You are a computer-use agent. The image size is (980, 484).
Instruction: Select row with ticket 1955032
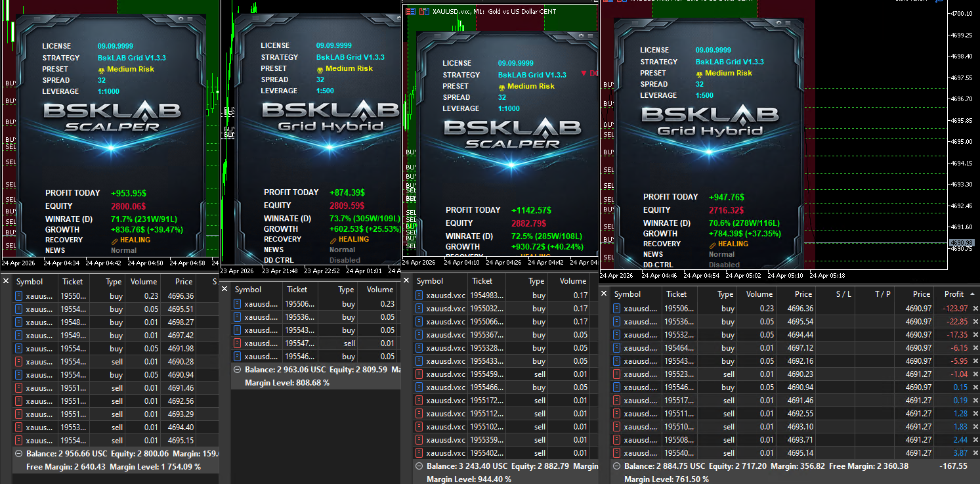coord(505,309)
